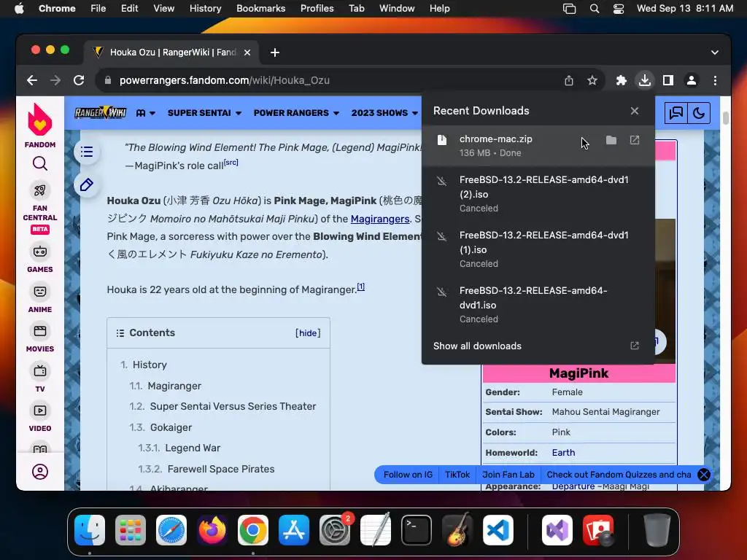Open the Anime section icon
The width and height of the screenshot is (747, 560).
tap(40, 292)
